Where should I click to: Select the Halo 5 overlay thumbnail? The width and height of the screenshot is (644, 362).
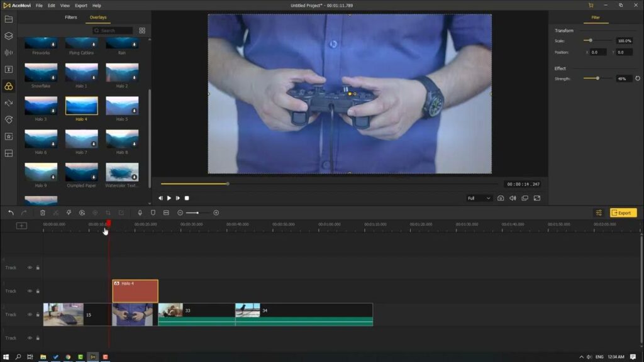coord(122,106)
